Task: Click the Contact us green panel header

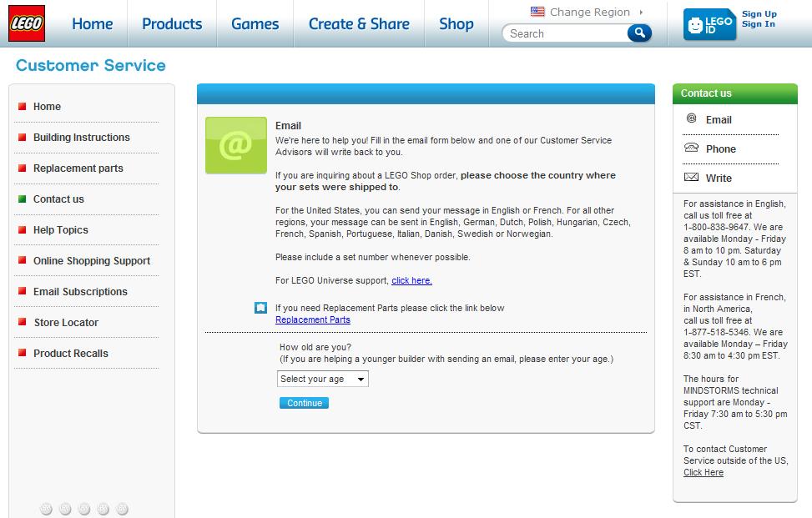Action: pyautogui.click(x=735, y=93)
